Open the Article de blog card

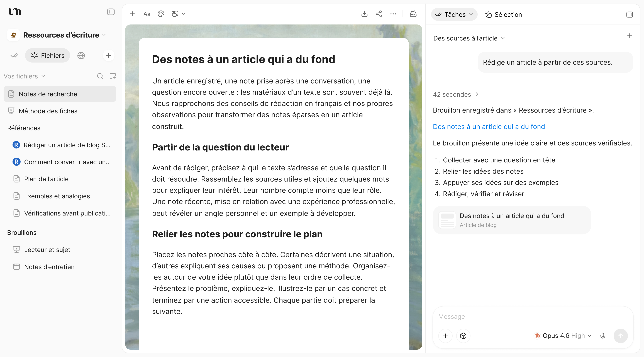[x=512, y=220]
